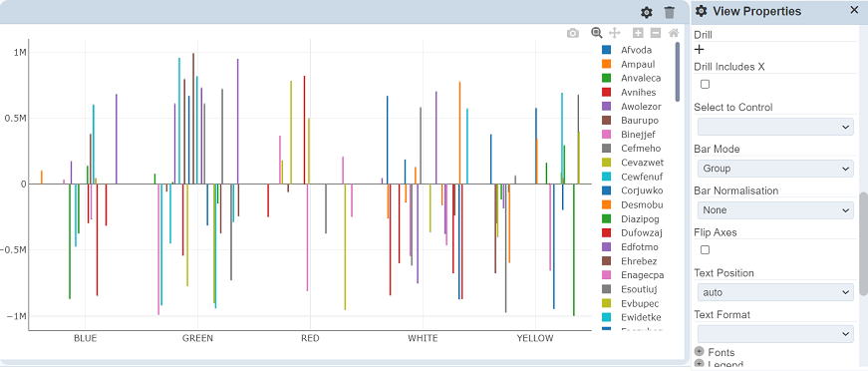
Task: Click the legend vertical scrollbar
Action: coord(677,70)
